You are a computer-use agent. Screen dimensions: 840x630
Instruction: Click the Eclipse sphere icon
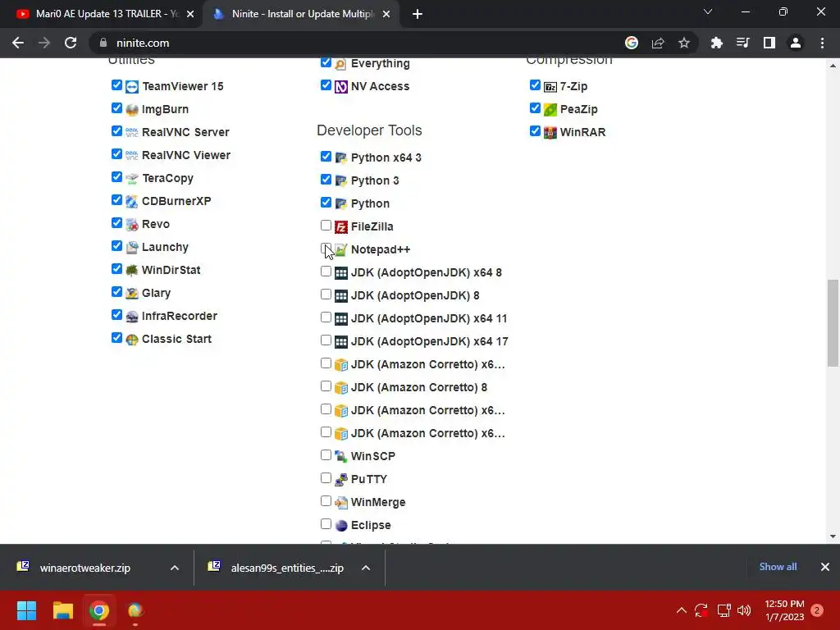340,526
